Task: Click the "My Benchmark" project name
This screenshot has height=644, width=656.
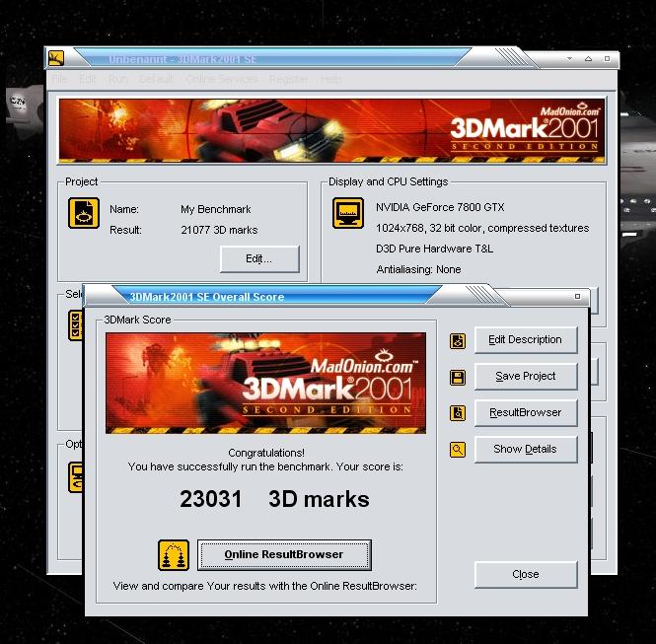Action: (216, 209)
